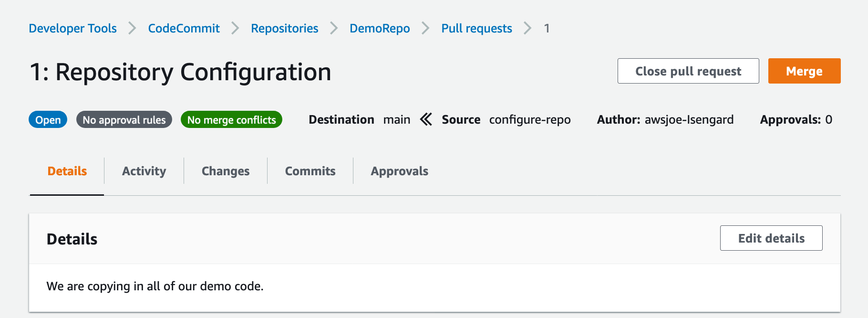Open the Changes tab
The image size is (868, 318).
pyautogui.click(x=225, y=170)
